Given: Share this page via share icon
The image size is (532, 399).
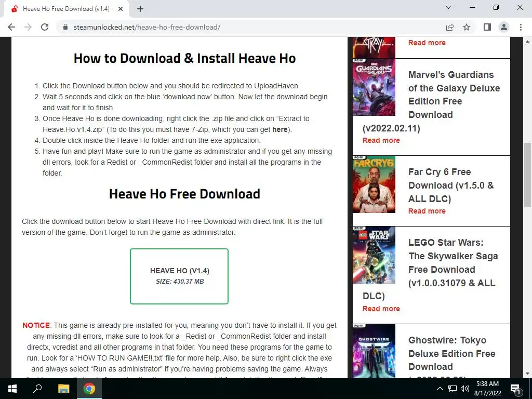Looking at the screenshot, I should (x=450, y=27).
